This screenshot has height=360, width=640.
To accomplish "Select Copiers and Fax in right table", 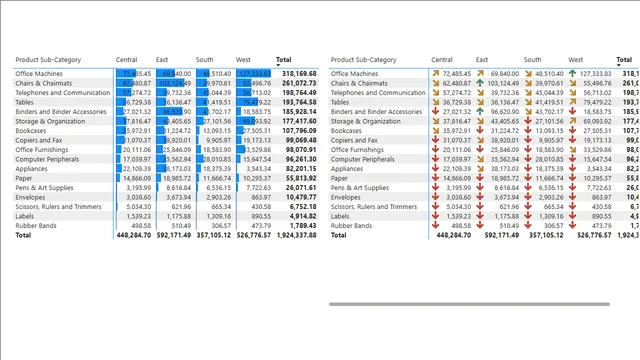I will [354, 140].
